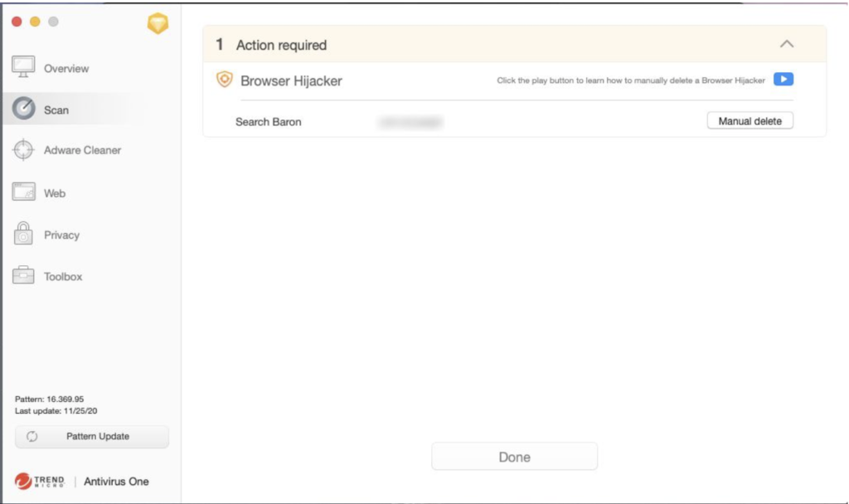Select the Search Baron threat entry
This screenshot has width=849, height=504.
tap(269, 122)
